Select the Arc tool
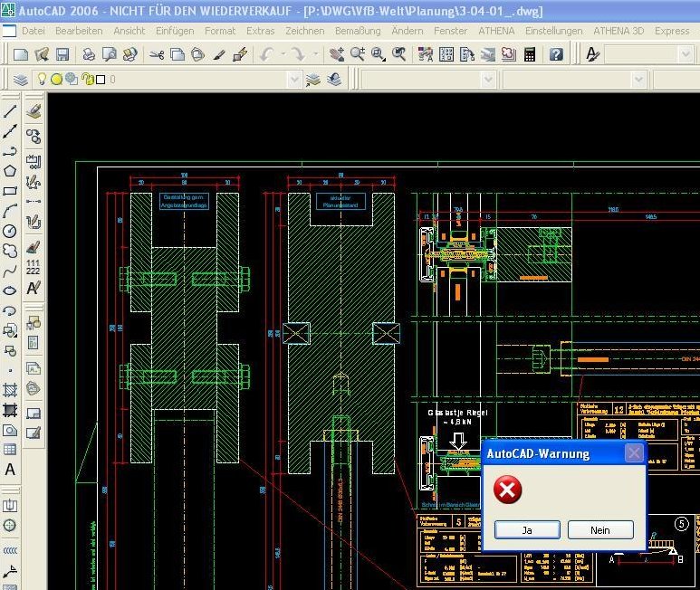The image size is (700, 590). pos(10,211)
